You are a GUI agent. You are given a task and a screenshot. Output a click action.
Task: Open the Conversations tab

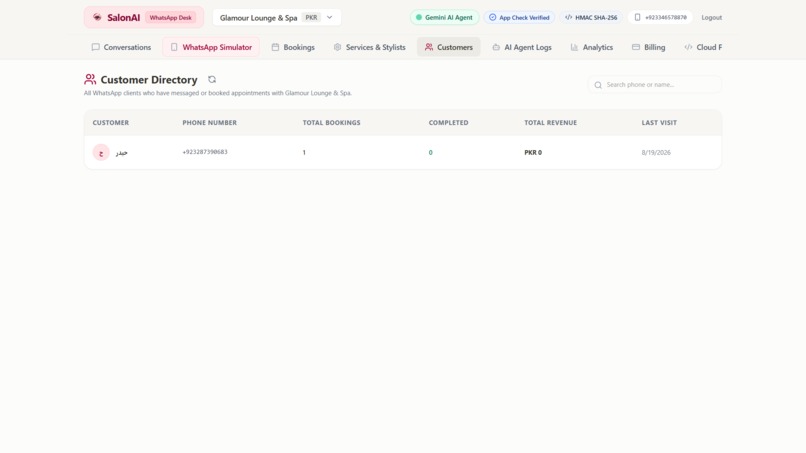(121, 47)
